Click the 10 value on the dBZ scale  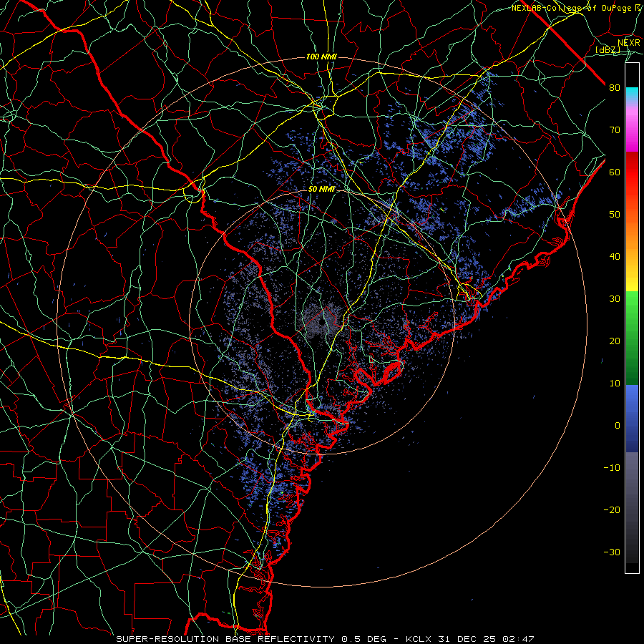click(615, 384)
